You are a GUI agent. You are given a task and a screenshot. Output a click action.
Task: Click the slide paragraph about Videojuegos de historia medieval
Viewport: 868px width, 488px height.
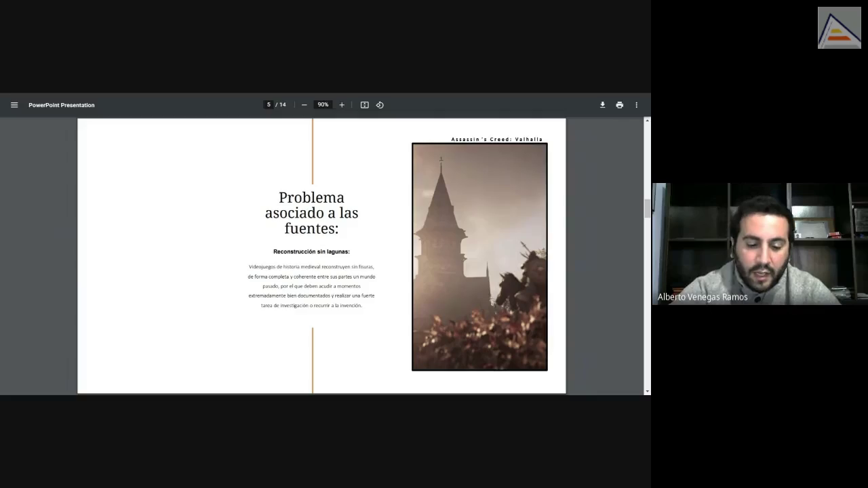(x=311, y=286)
